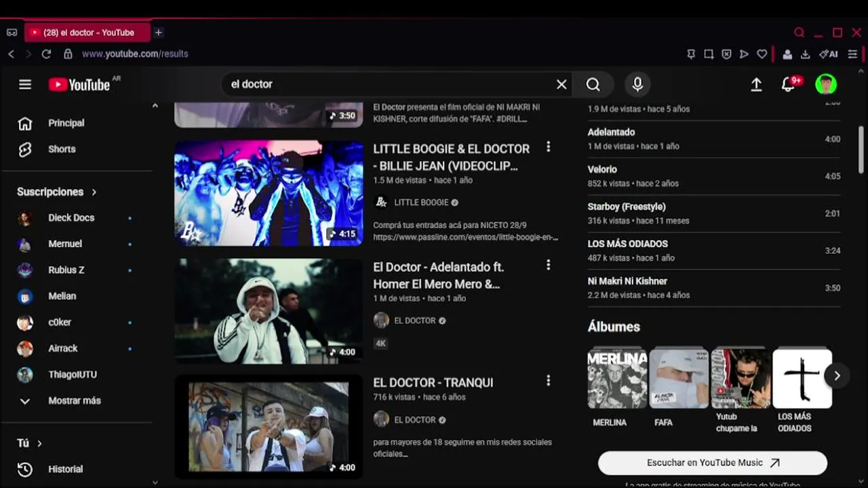868x488 pixels.
Task: Open Yutub chupame la album cover
Action: point(741,379)
